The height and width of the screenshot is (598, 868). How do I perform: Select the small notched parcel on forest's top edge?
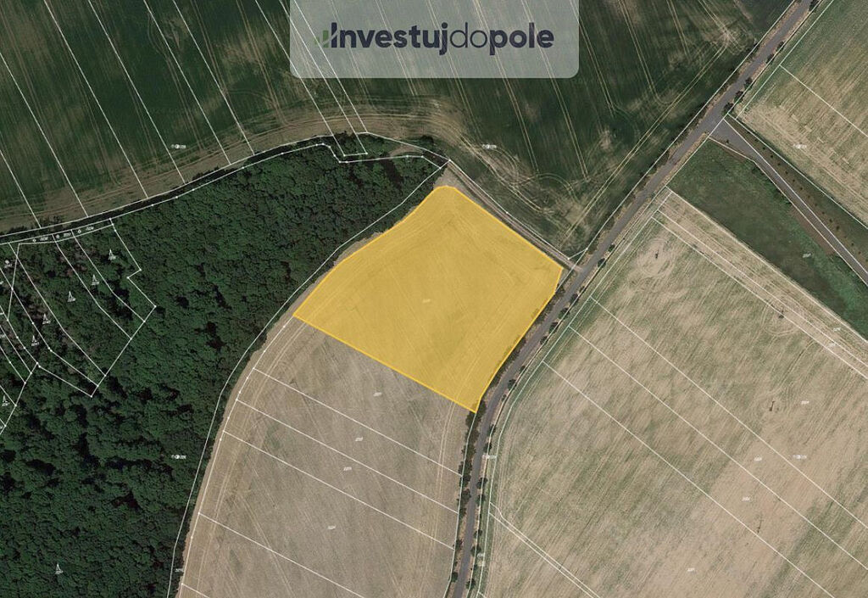pyautogui.click(x=352, y=147)
